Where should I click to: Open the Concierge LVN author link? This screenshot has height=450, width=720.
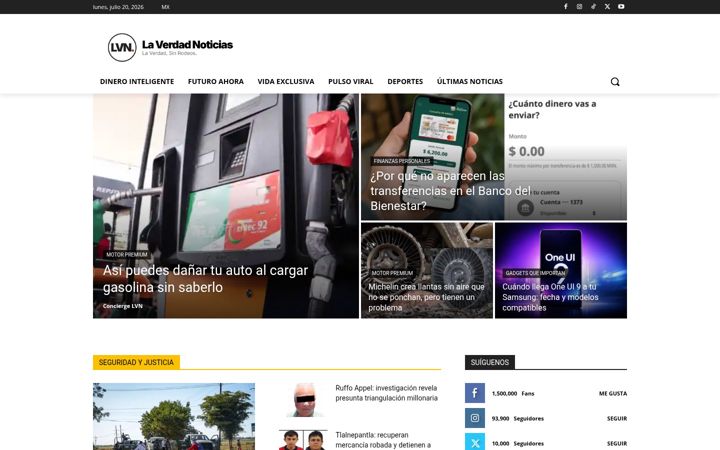pos(123,306)
